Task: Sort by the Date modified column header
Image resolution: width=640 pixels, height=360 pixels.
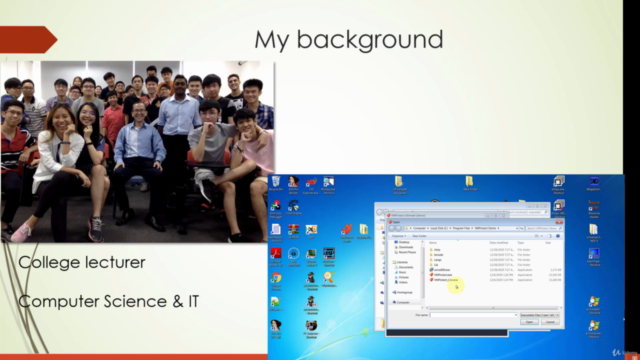Action: [499, 242]
